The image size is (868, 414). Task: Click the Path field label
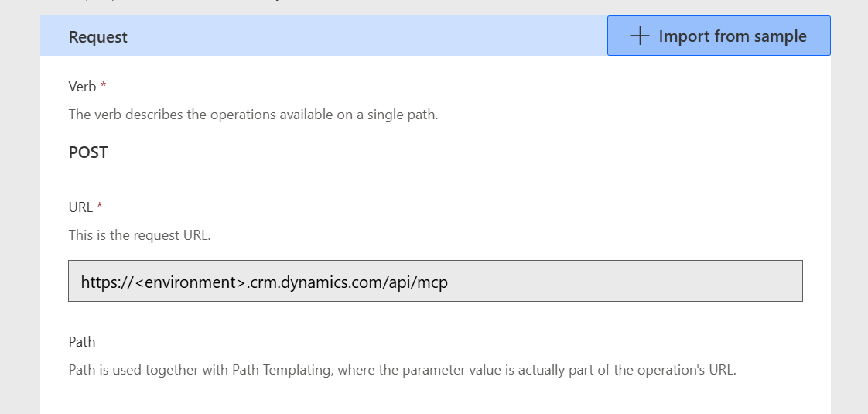point(82,341)
